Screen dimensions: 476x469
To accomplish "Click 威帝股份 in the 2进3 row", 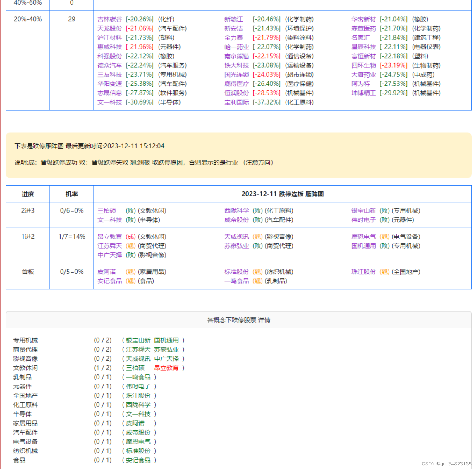I will (x=236, y=220).
